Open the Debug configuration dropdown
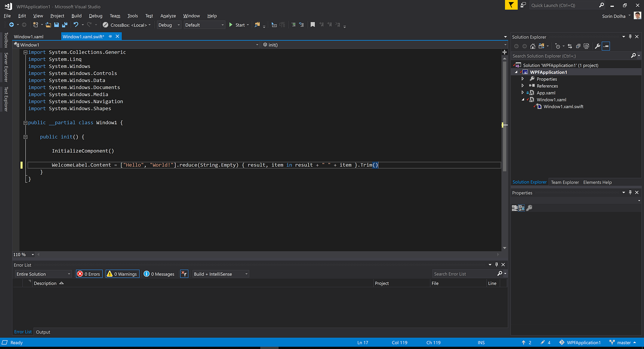This screenshot has height=349, width=644. pyautogui.click(x=169, y=25)
